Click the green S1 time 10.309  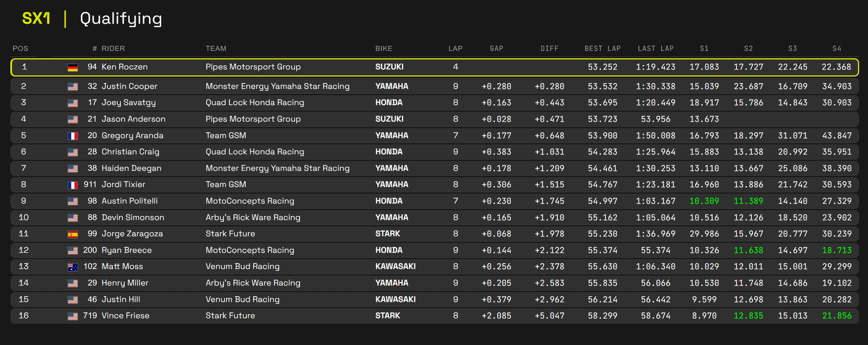(x=704, y=201)
